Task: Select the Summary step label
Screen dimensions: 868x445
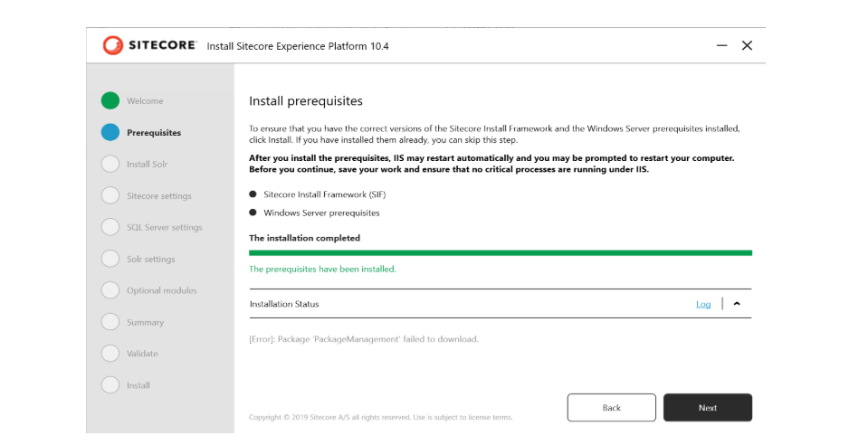Action: pyautogui.click(x=145, y=322)
